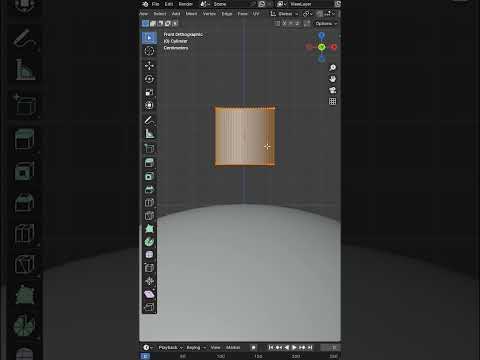Open the Vertex menu

209,14
